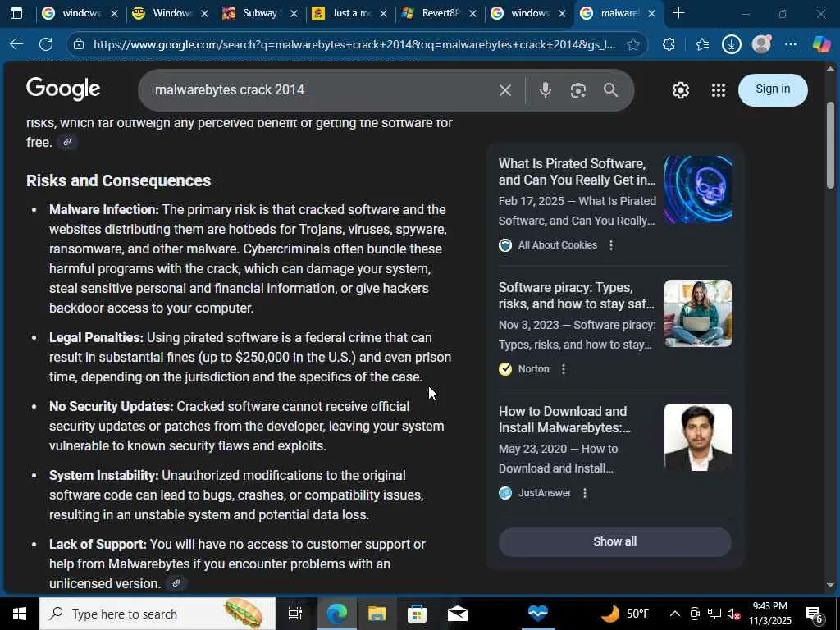The width and height of the screenshot is (840, 630).
Task: Click the Norton source name
Action: tap(533, 369)
